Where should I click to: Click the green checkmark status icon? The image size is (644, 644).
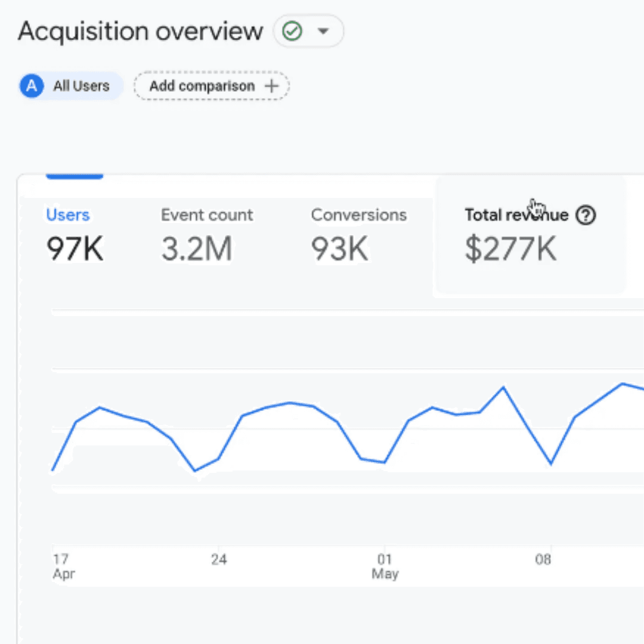pos(292,31)
